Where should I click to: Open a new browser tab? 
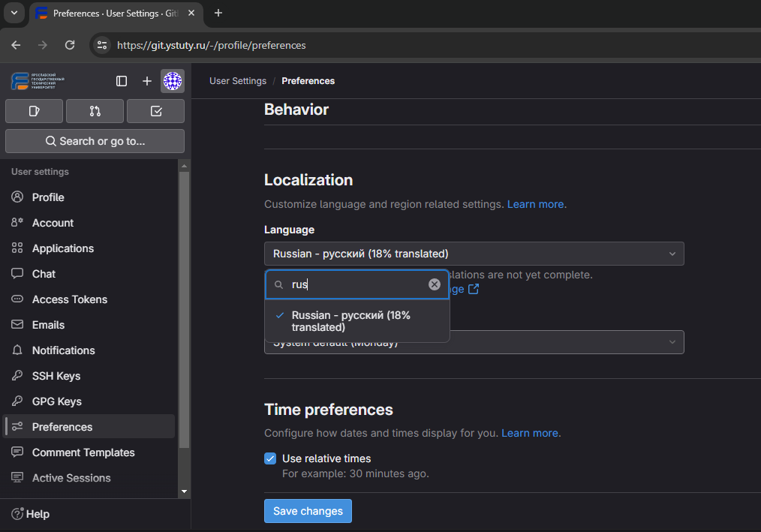click(218, 13)
